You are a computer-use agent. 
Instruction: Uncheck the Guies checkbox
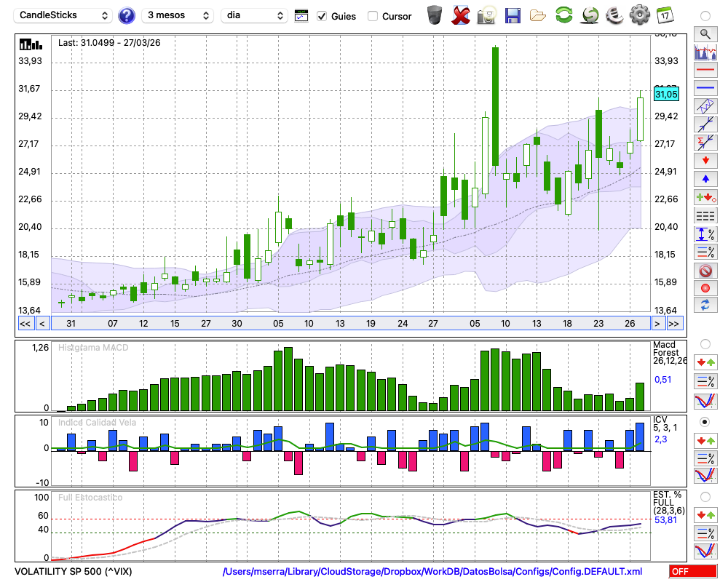coord(323,16)
